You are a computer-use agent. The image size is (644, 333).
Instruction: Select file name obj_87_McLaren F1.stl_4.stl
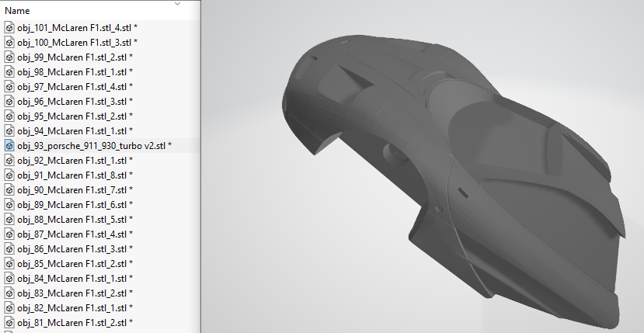pos(75,235)
